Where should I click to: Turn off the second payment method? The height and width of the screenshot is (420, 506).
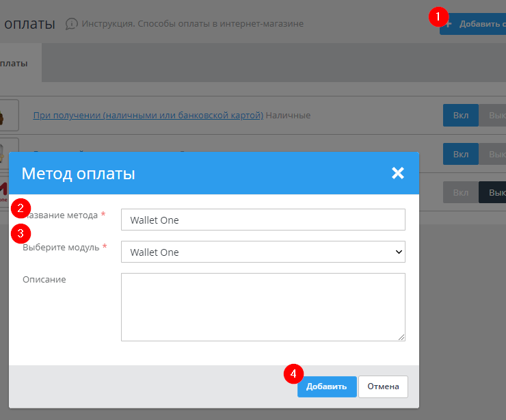[x=495, y=153]
